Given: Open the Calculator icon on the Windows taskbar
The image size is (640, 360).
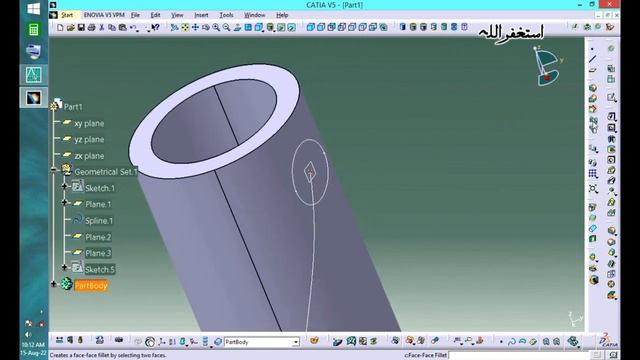Looking at the screenshot, I should coord(33,30).
